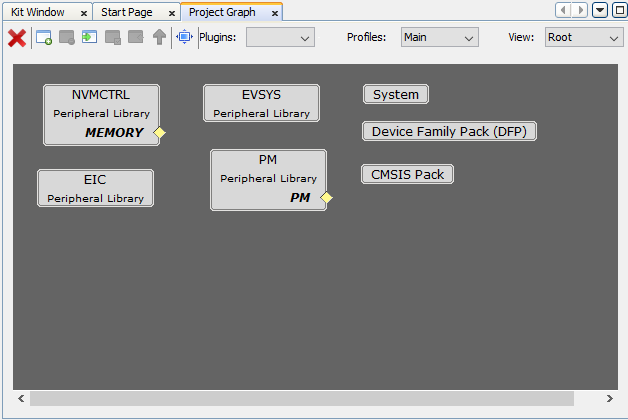Click the red X delete icon
This screenshot has width=628, height=420.
pyautogui.click(x=17, y=38)
